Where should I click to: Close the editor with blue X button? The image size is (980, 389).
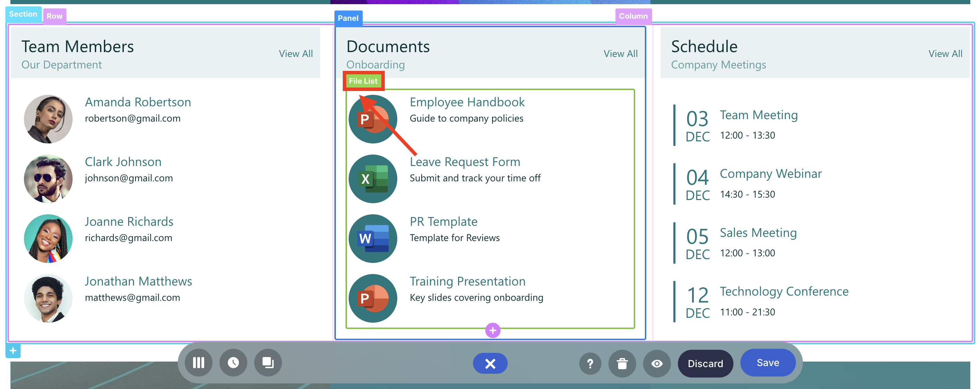tap(490, 364)
